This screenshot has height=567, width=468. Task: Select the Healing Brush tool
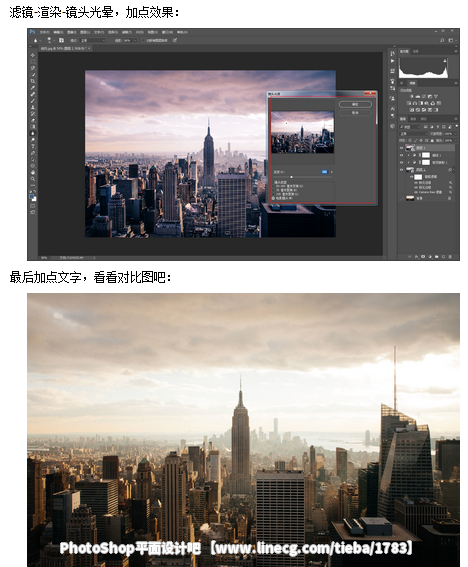tap(33, 94)
